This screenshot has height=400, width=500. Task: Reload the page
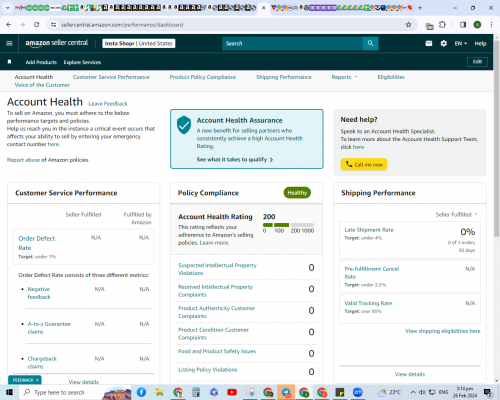pos(37,25)
